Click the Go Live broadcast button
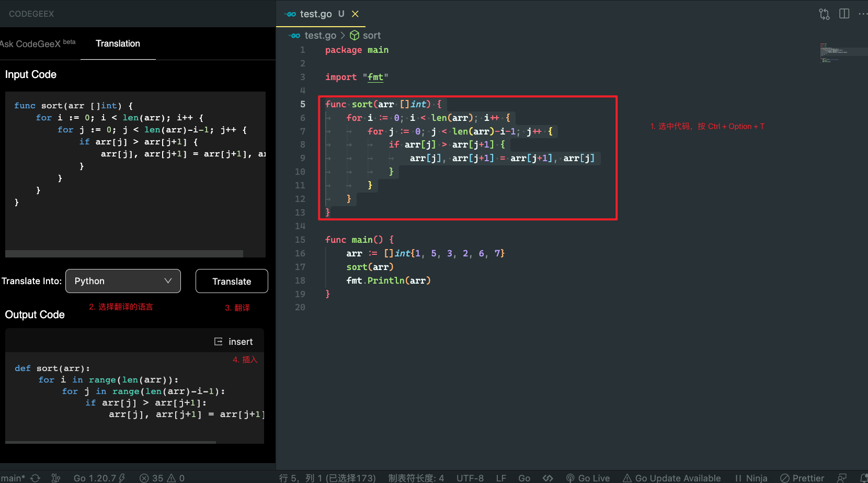Screen dimensions: 868x483 (588, 478)
